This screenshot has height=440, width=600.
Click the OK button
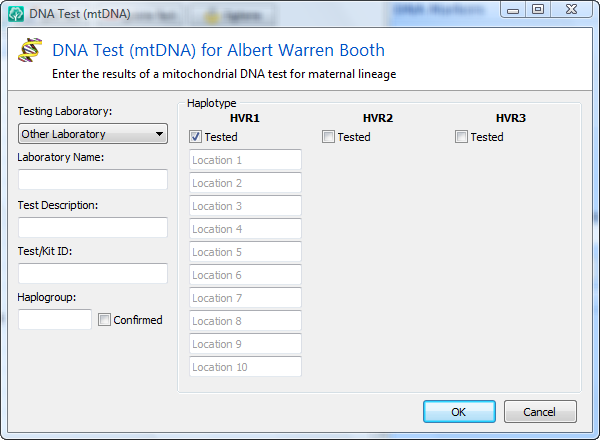(459, 412)
